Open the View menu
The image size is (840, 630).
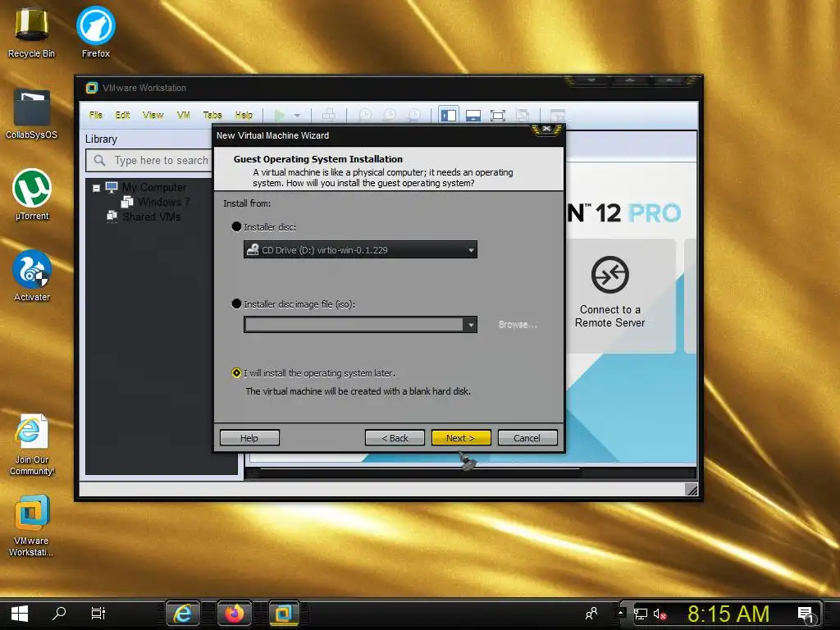pos(153,115)
